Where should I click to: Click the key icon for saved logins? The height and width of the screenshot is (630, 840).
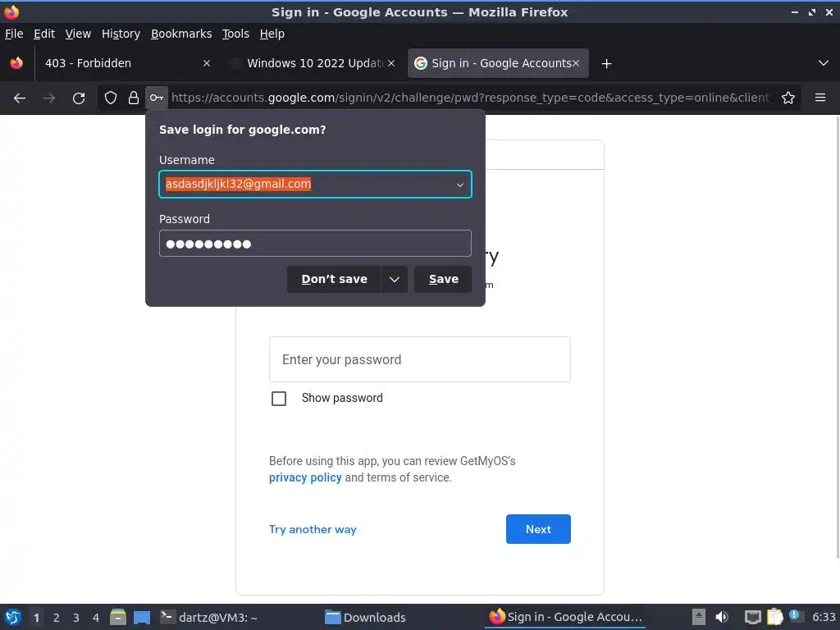click(157, 98)
